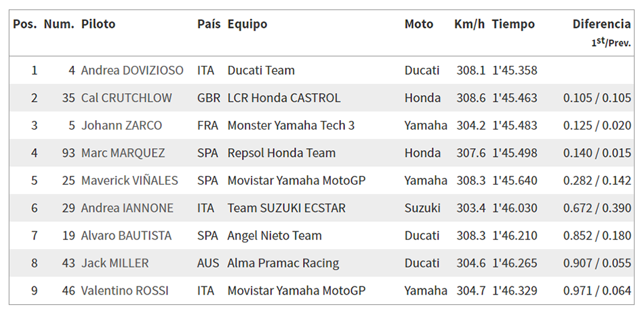Select Johann ZARCO in the table

[x=121, y=126]
